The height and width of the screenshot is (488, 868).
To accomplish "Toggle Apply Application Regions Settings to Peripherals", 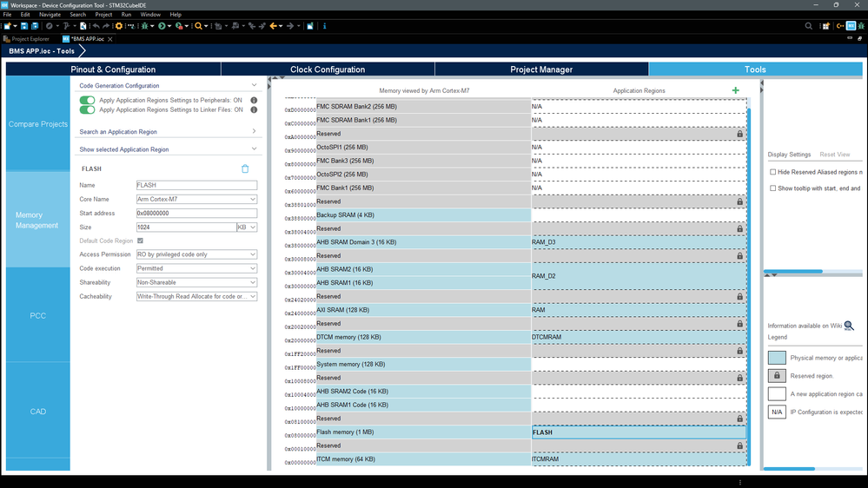I will [x=87, y=100].
